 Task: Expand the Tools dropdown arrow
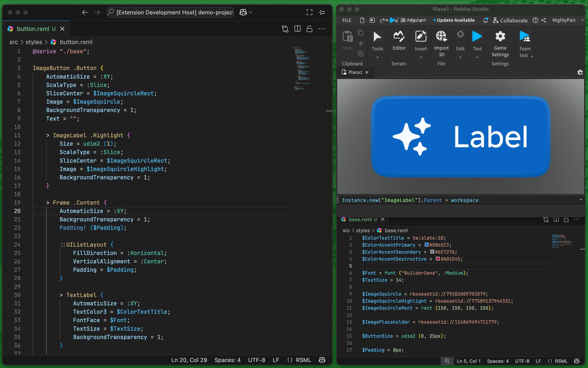tap(377, 57)
